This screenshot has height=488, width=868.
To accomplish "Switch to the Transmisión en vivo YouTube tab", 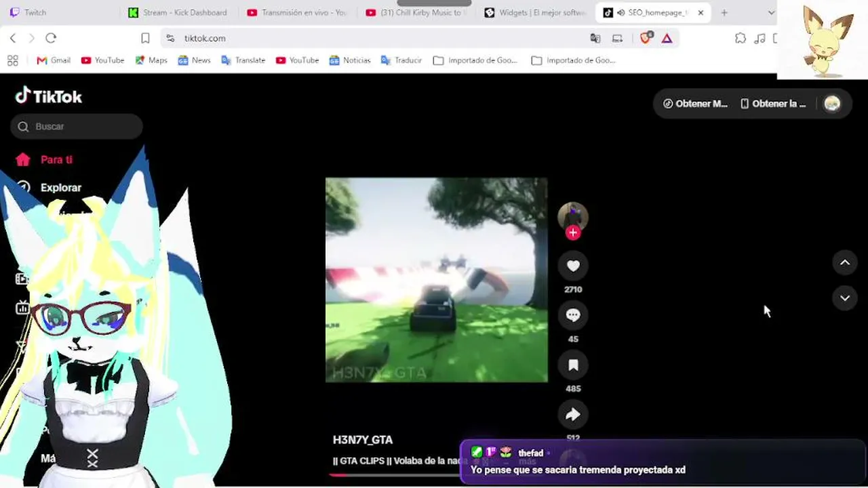I will (298, 13).
